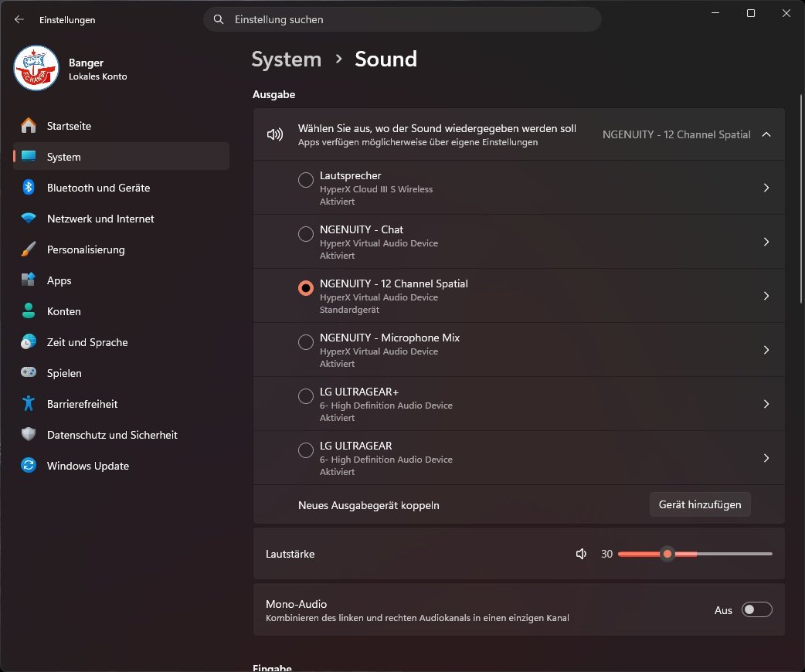Maximize the Einstellungen window
The image size is (805, 672).
tap(751, 13)
